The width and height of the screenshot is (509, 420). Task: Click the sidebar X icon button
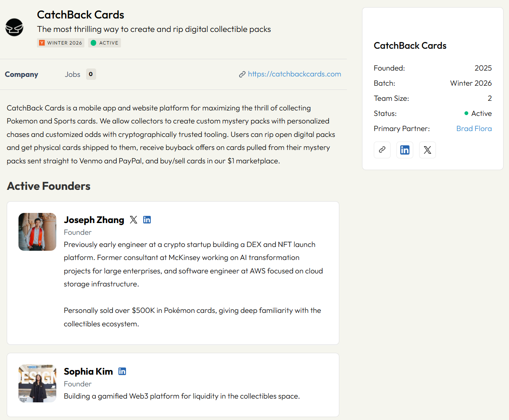click(428, 150)
